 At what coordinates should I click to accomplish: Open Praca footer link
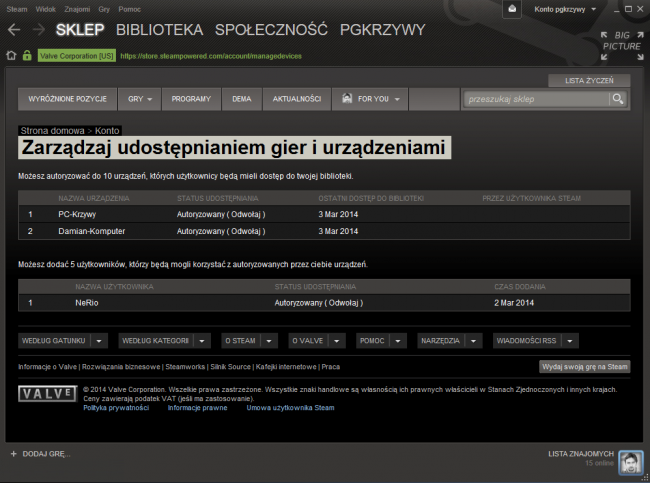331,367
